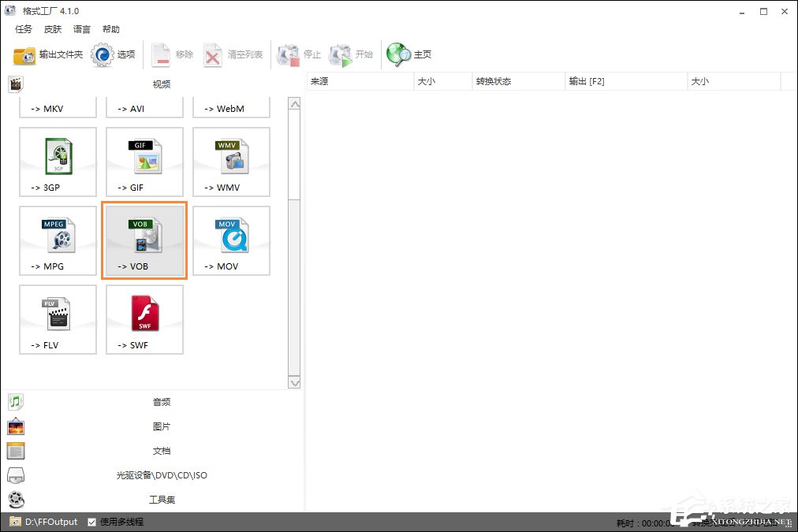This screenshot has height=532, width=798.
Task: Open the 主页 homepage toolbar button
Action: (409, 54)
